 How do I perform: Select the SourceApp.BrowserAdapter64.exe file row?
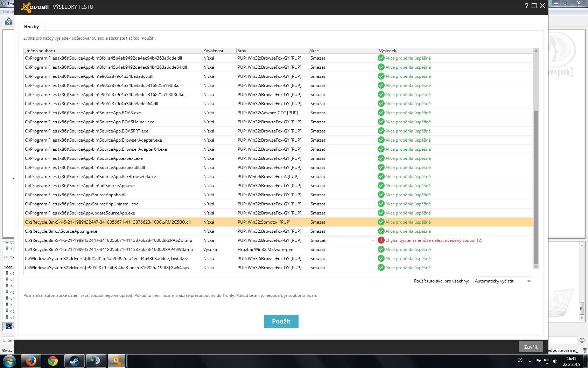click(x=278, y=149)
